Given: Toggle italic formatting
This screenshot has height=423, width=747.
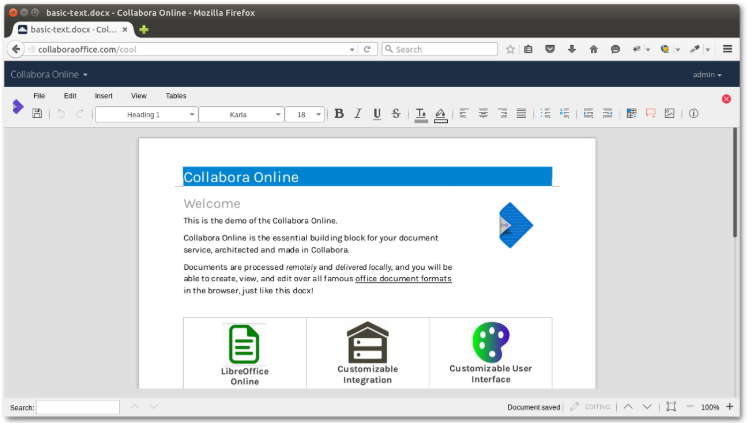Looking at the screenshot, I should (x=358, y=113).
